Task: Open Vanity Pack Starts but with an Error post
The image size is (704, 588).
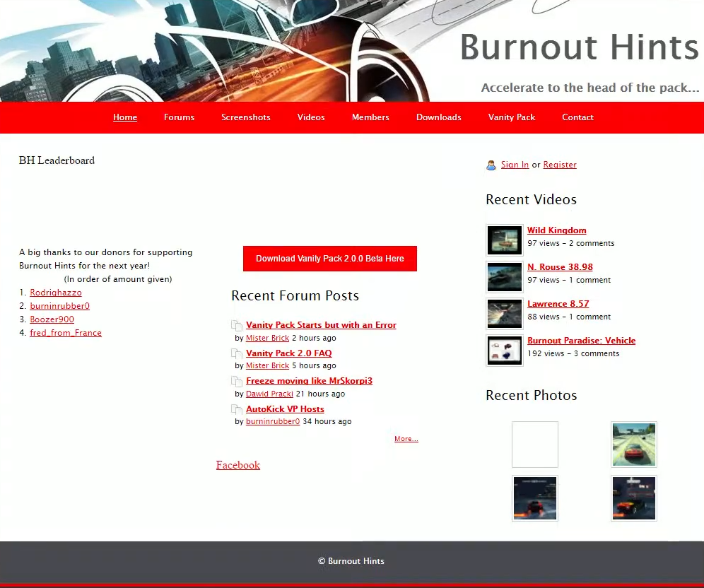Action: pos(321,325)
